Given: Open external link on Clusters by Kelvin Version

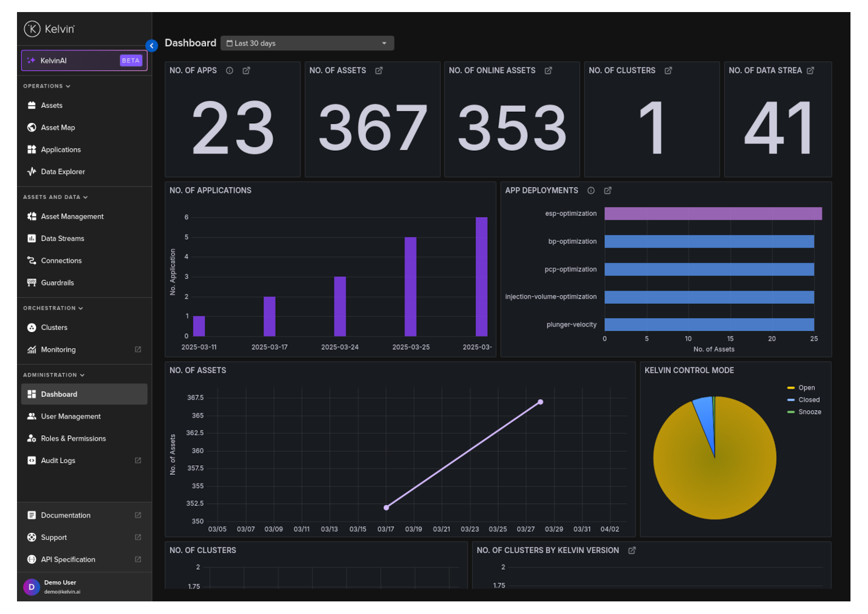Looking at the screenshot, I should pyautogui.click(x=632, y=550).
